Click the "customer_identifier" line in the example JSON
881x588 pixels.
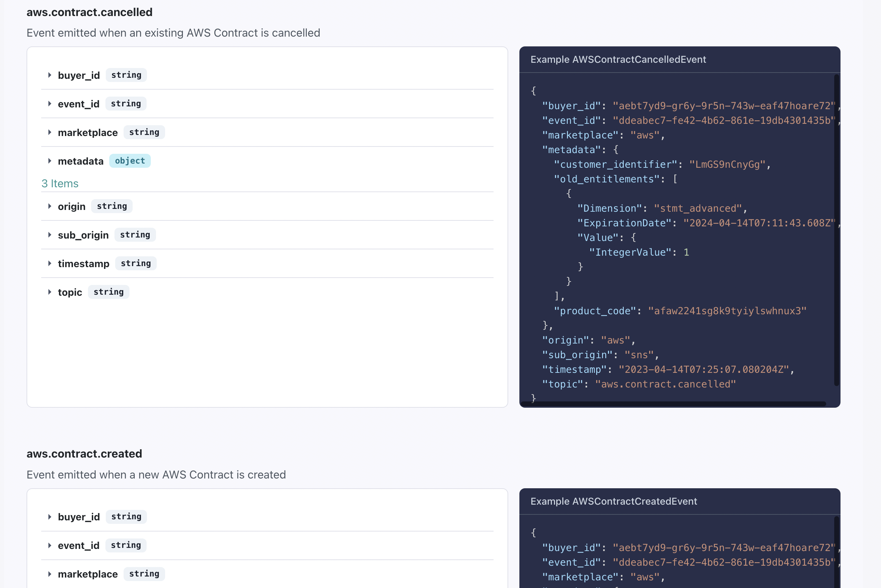coord(662,164)
